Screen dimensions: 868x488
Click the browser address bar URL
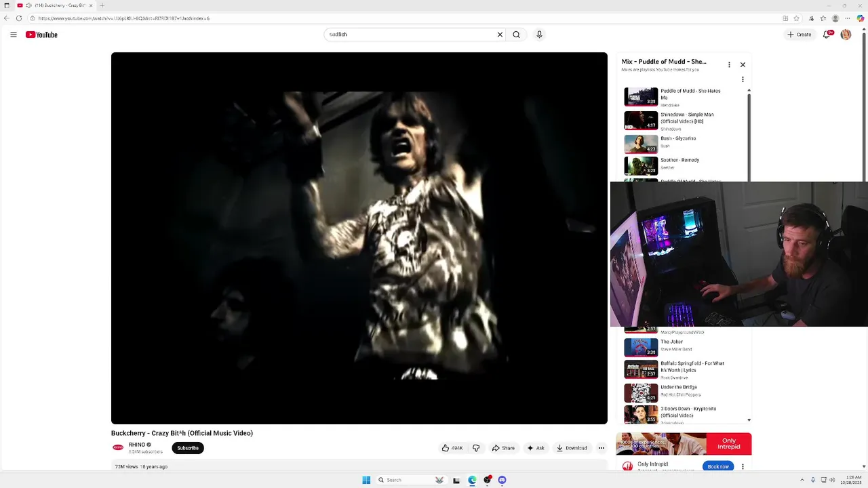point(124,18)
